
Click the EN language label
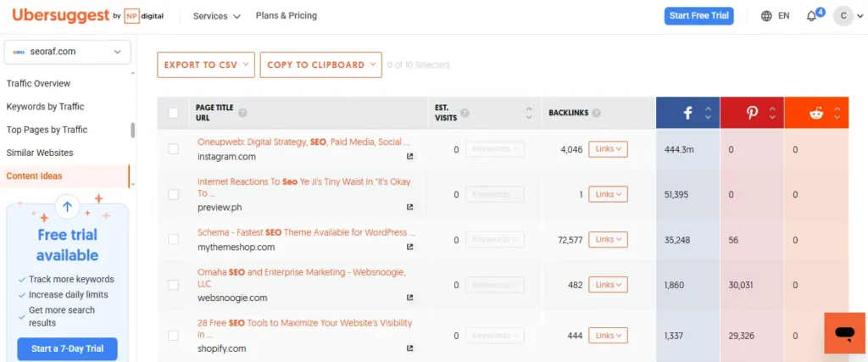pos(784,16)
